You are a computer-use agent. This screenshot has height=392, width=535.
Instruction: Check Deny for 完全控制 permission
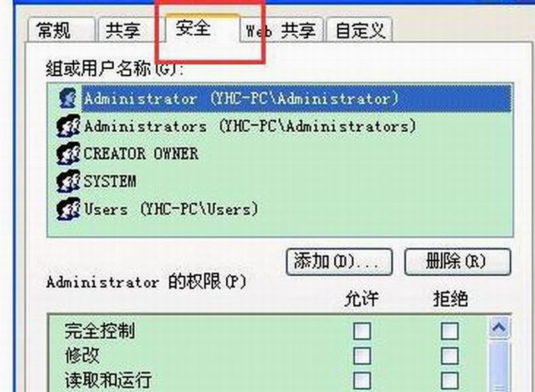point(449,331)
